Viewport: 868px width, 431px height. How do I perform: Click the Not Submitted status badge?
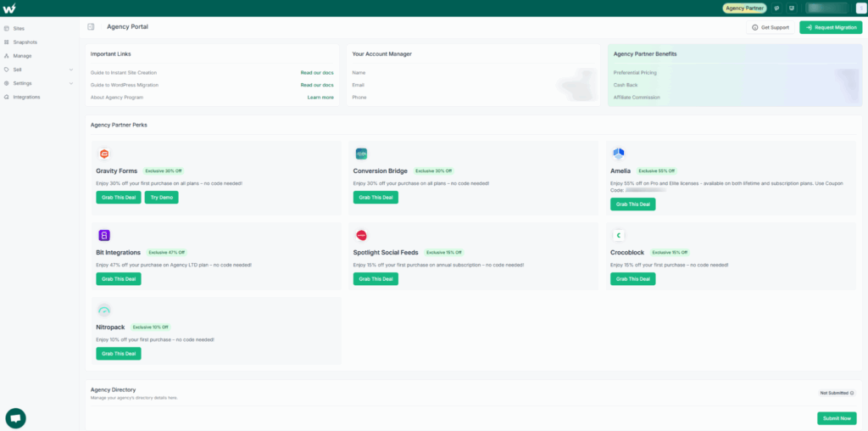coord(837,393)
